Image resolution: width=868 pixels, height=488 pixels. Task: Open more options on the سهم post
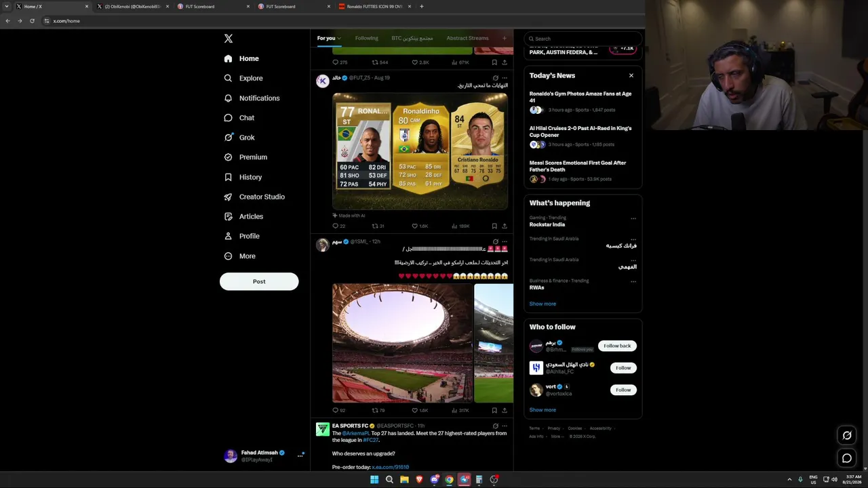[505, 241]
